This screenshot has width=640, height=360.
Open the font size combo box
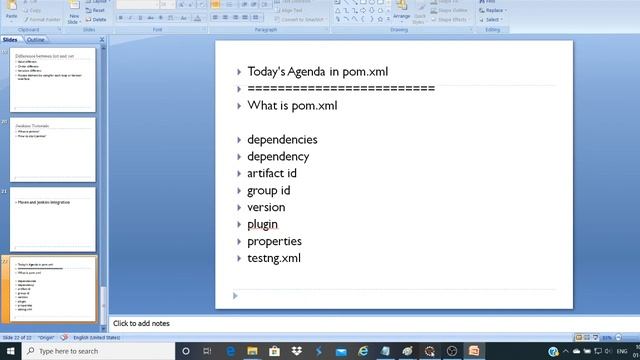coord(167,4)
